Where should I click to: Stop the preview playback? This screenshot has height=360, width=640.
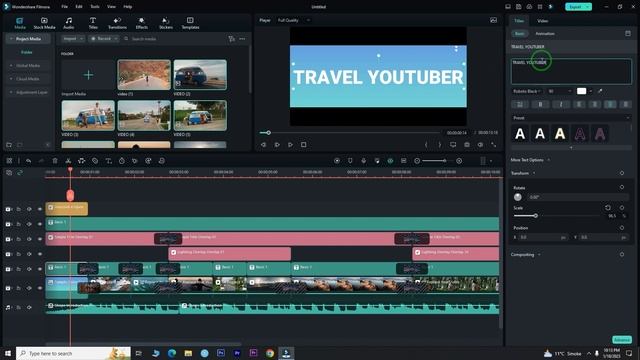point(303,144)
